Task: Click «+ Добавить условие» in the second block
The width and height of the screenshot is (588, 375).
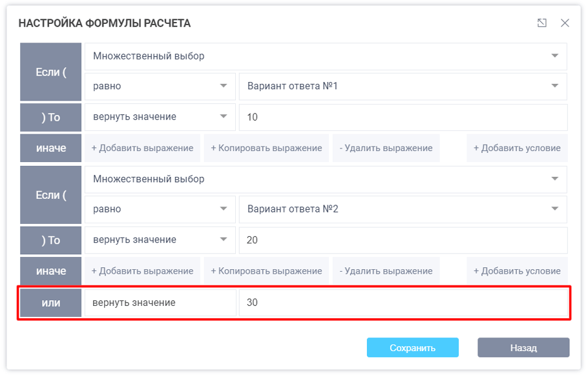Action: tap(517, 270)
